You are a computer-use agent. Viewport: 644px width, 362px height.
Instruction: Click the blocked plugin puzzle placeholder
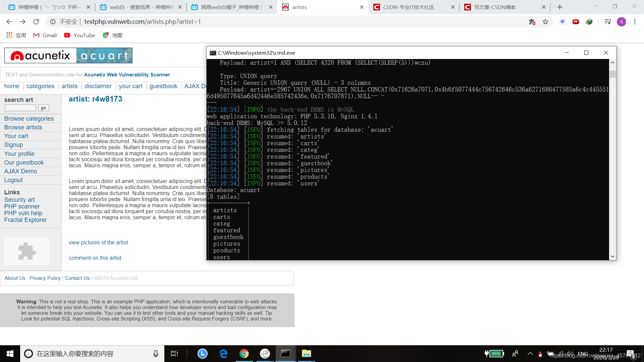(27, 251)
